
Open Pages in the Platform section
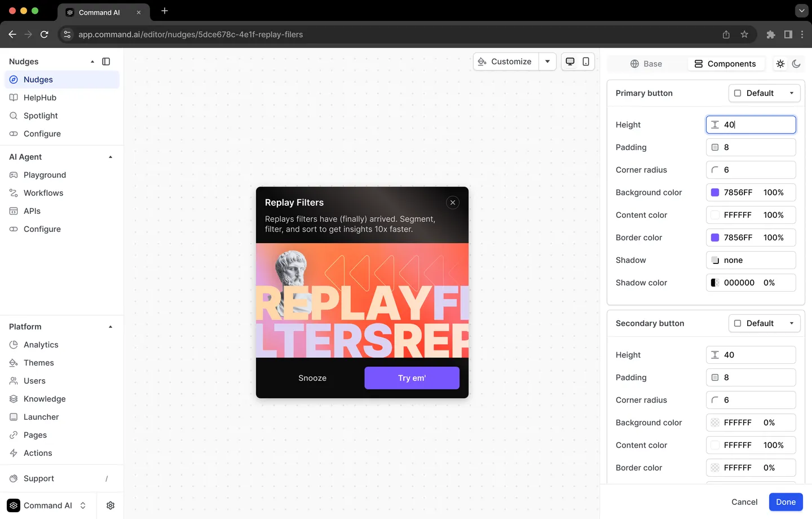tap(62, 435)
